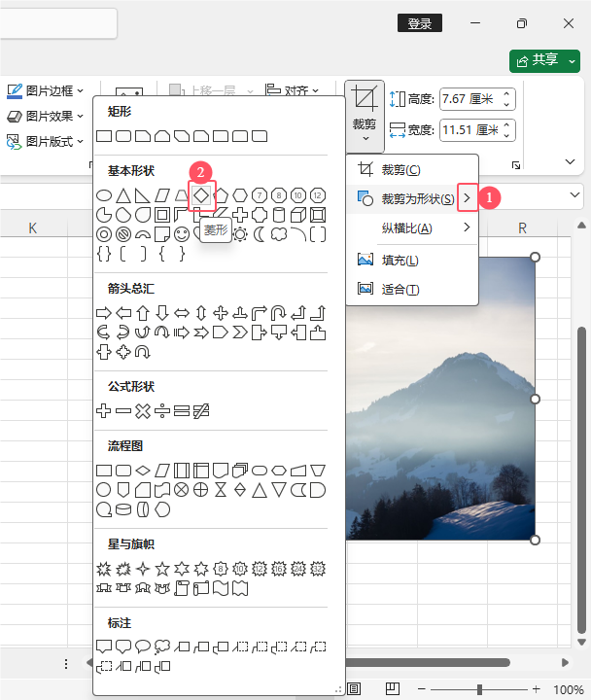Viewport: 591px width, 700px height.
Task: Select the hexagon basic shape
Action: pos(240,195)
